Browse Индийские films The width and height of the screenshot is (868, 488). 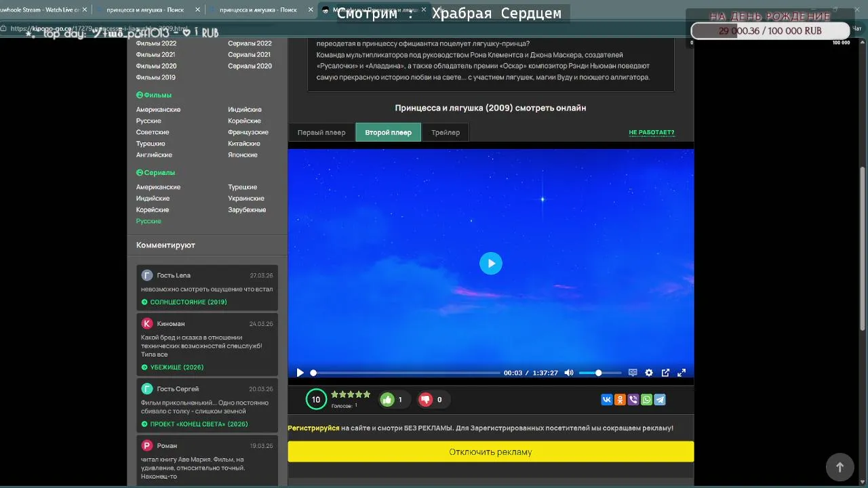pos(245,110)
